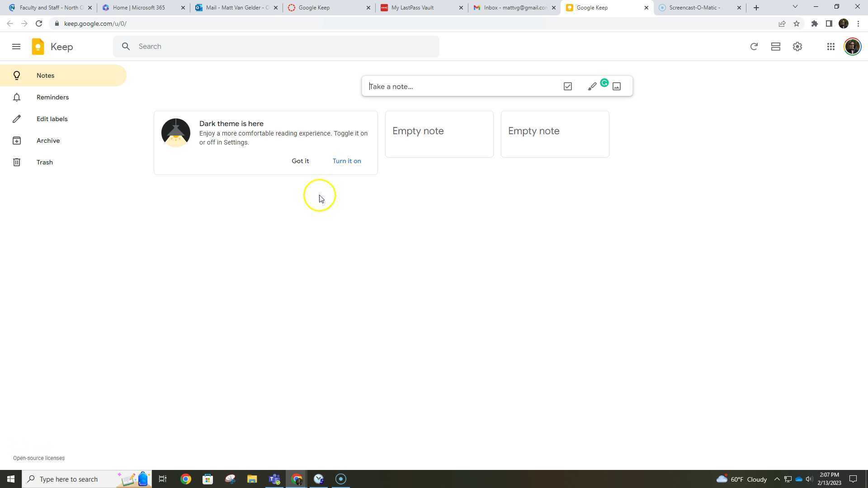
Task: Click the Keep lightbulb logo
Action: (38, 47)
